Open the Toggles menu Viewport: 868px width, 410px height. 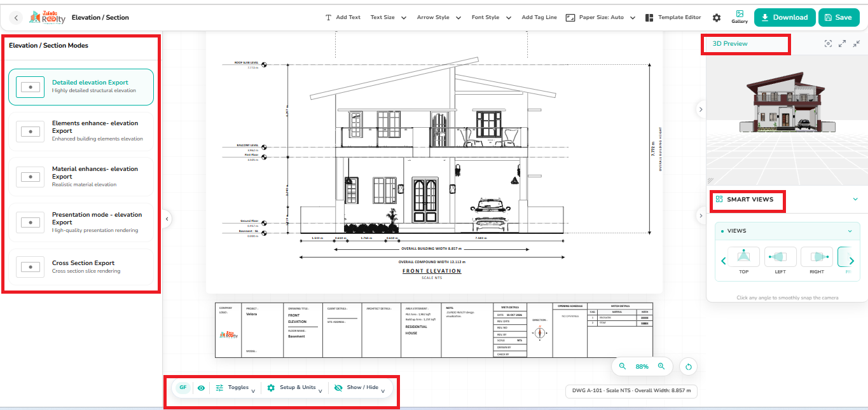tap(235, 388)
